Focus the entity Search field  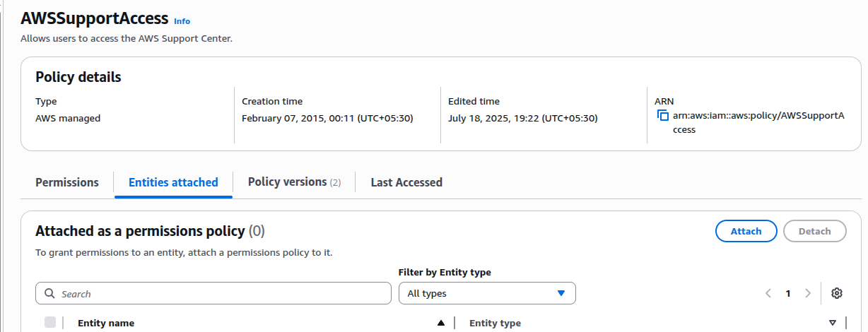tap(213, 293)
